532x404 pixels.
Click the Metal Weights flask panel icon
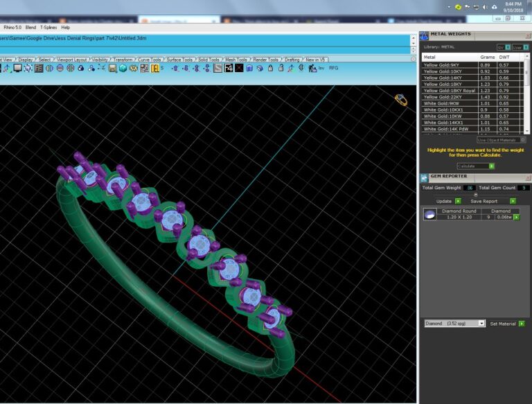click(x=424, y=35)
